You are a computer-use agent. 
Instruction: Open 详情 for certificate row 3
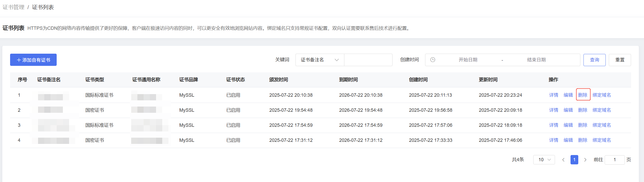coord(554,125)
